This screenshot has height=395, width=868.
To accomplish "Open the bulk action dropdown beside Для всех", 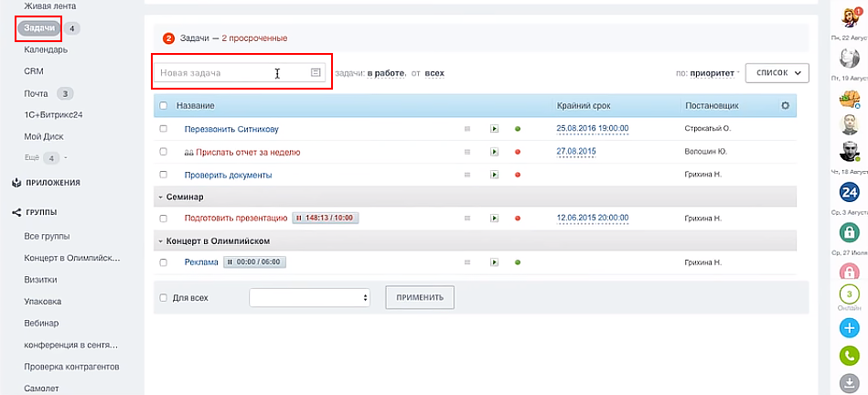I will pyautogui.click(x=309, y=297).
